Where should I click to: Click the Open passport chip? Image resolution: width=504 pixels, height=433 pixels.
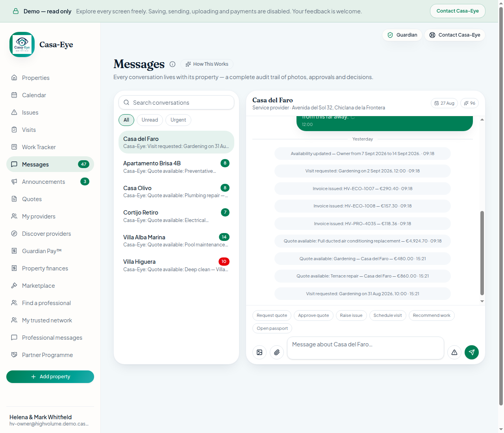[x=272, y=329]
